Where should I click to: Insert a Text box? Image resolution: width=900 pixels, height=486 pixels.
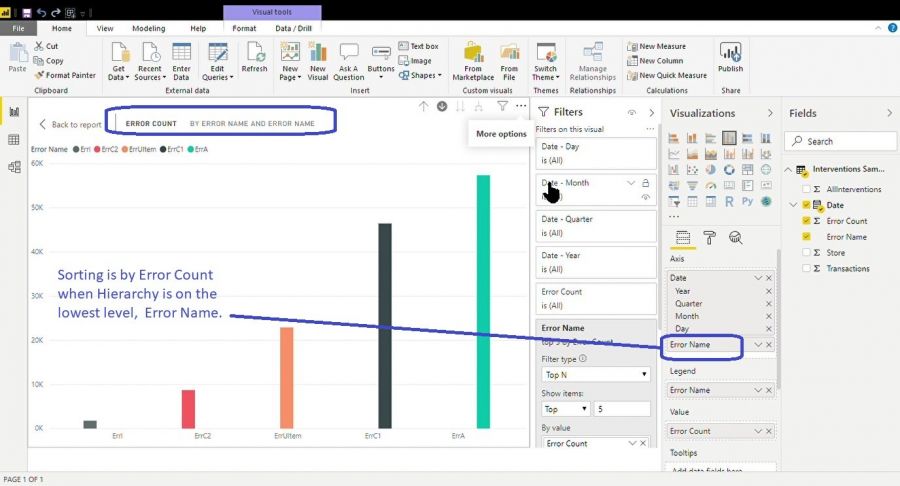point(418,46)
